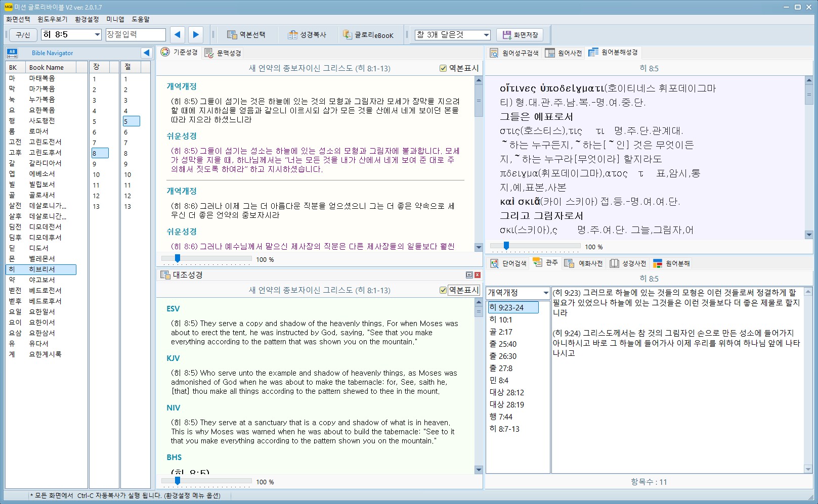This screenshot has width=818, height=504.
Task: Open the verse reference dropdown showing 히 8:5
Action: 97,34
